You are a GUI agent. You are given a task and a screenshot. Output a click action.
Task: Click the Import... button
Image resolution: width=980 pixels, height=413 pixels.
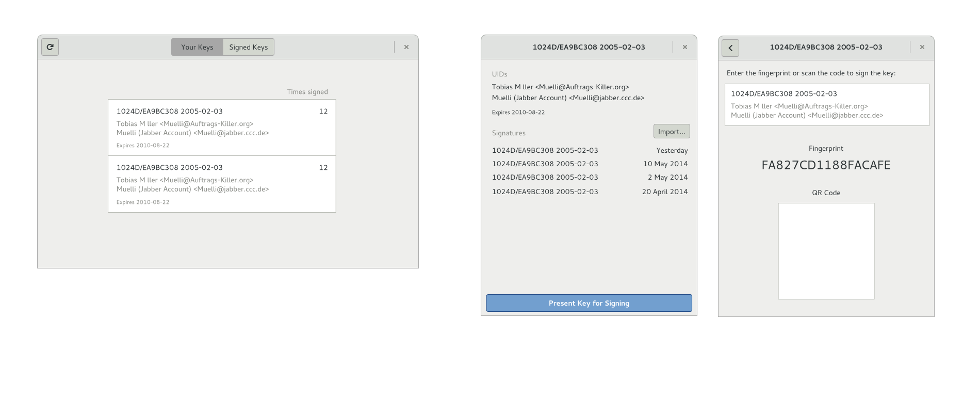(x=672, y=132)
